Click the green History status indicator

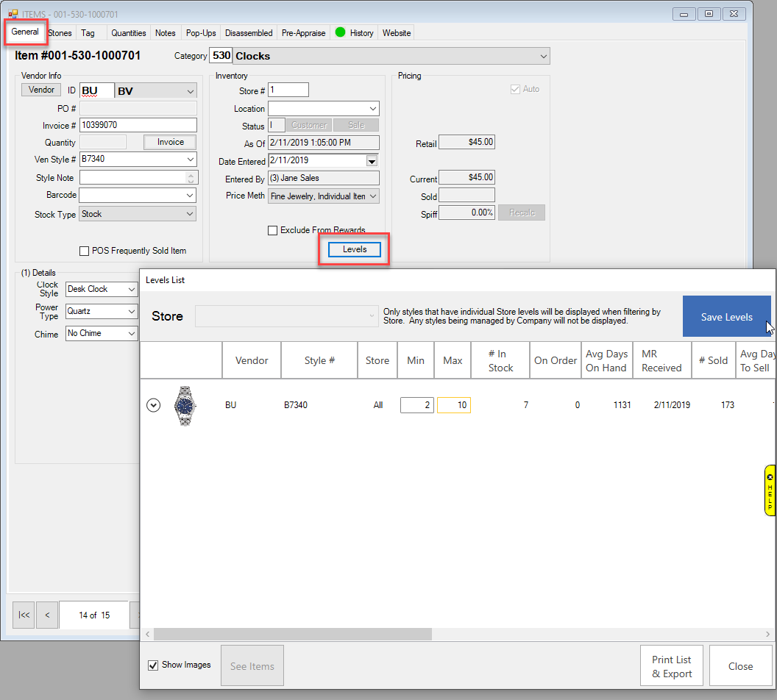tap(340, 32)
